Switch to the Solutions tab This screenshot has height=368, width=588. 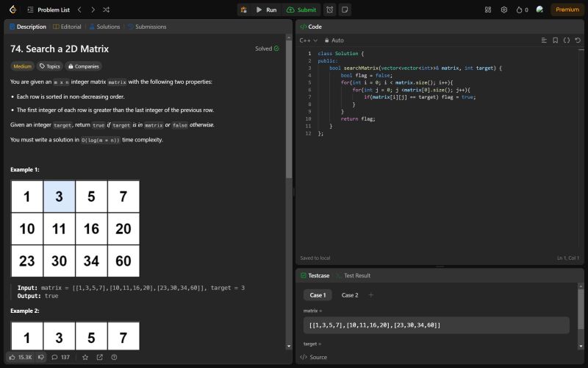pyautogui.click(x=104, y=26)
